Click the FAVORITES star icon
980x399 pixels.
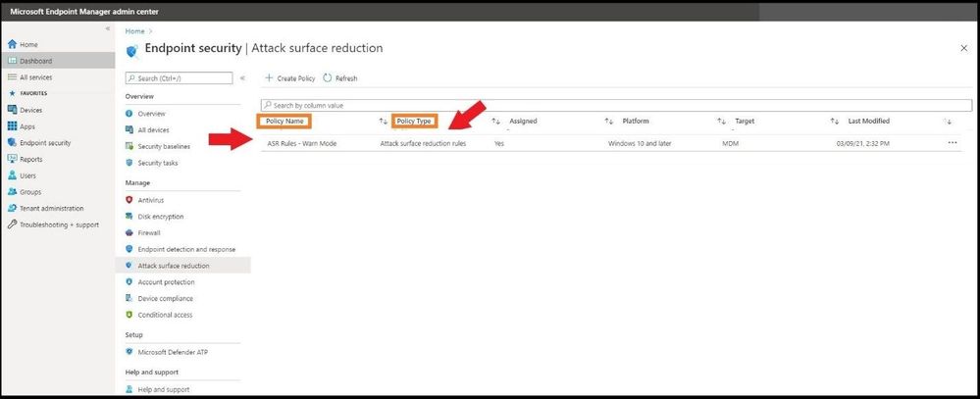pos(12,93)
